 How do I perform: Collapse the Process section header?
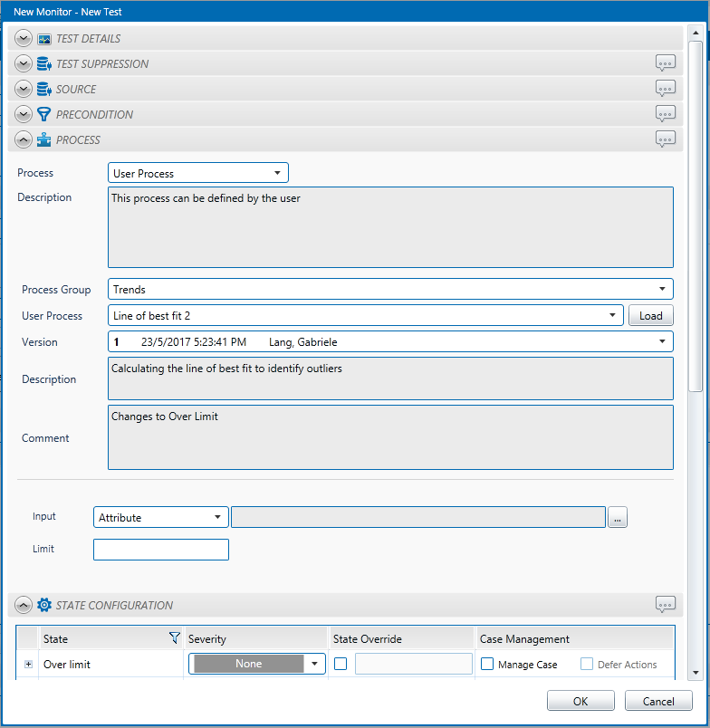(24, 140)
